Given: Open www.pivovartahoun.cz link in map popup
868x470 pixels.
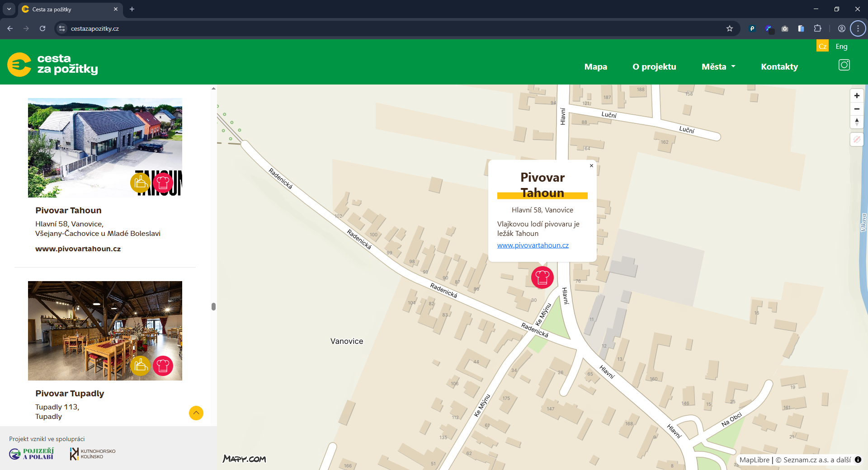Looking at the screenshot, I should (x=533, y=245).
